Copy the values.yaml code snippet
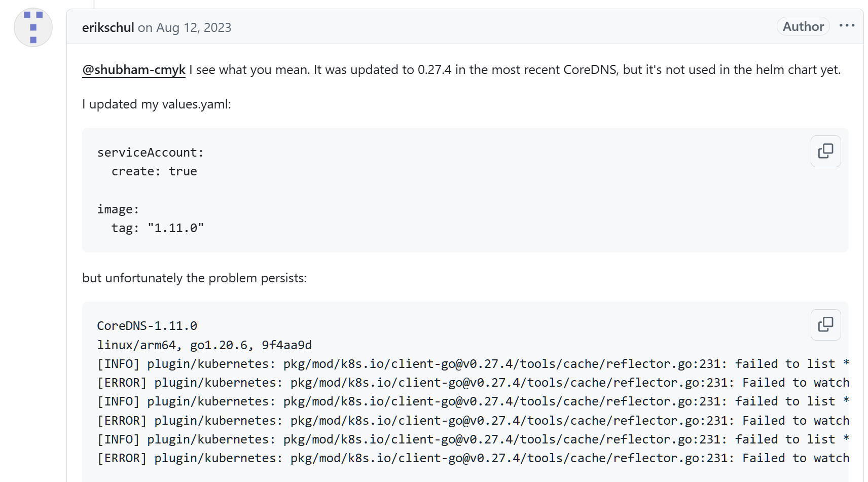Image resolution: width=868 pixels, height=482 pixels. [825, 151]
